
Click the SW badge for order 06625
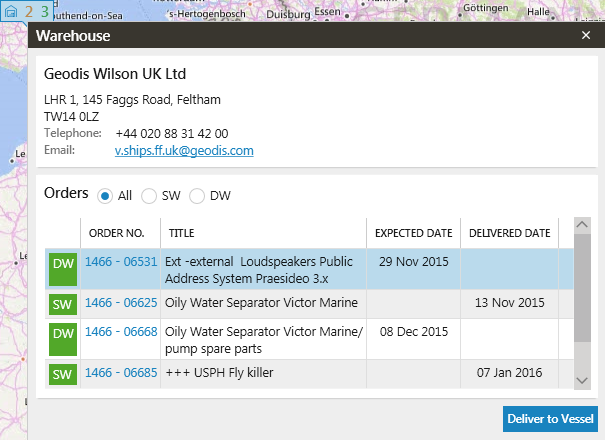(63, 303)
